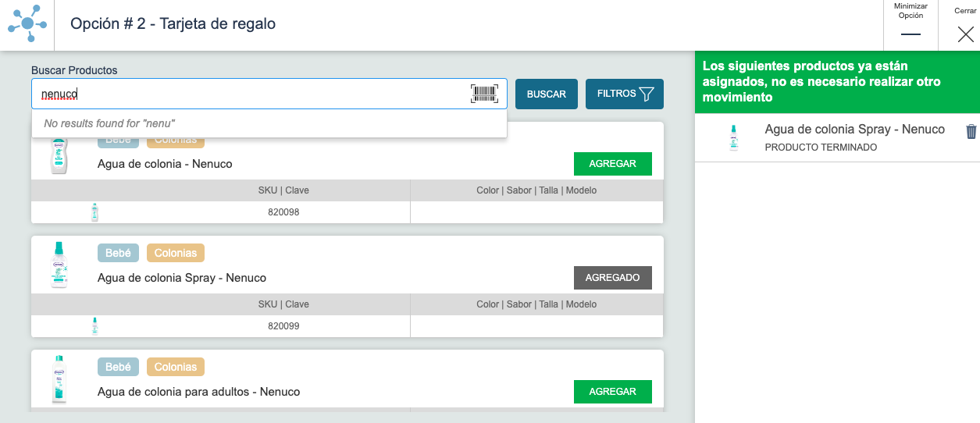Click inside the Buscar Productos search field
Screen dimensions: 980x423
[269, 94]
